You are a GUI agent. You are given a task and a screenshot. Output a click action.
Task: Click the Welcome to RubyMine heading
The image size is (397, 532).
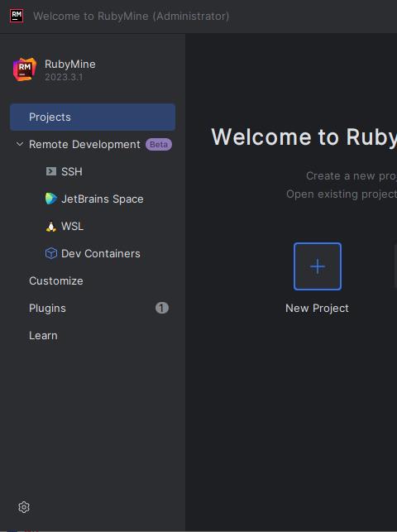pos(304,137)
